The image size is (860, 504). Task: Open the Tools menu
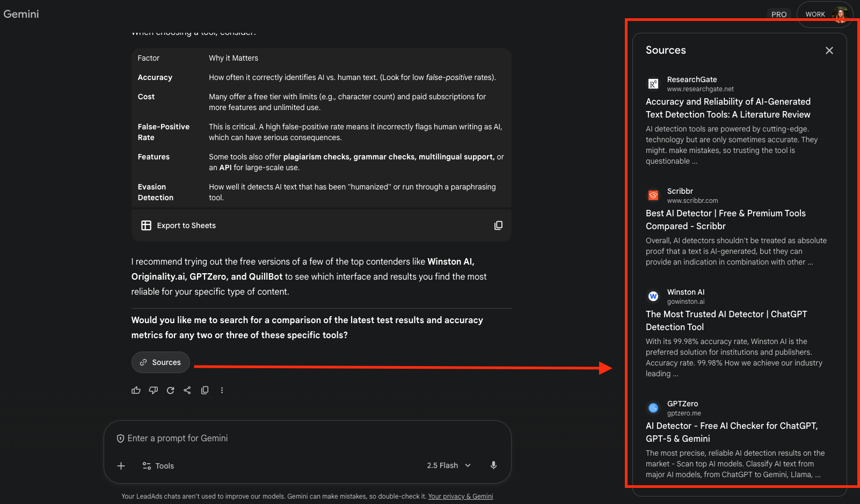pos(157,465)
